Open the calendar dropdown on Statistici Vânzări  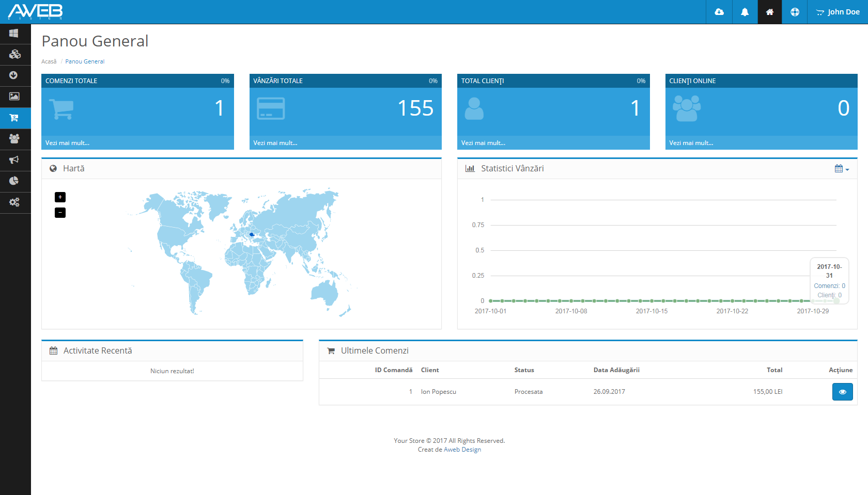(841, 168)
